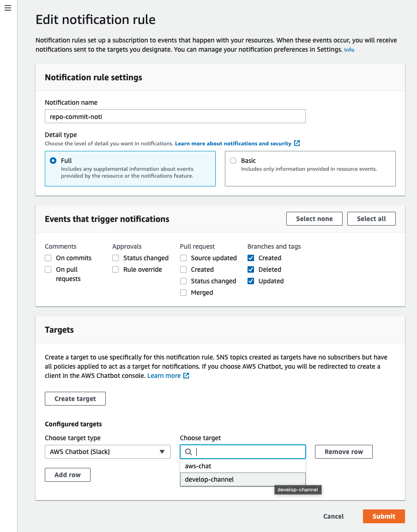417x532 pixels.
Task: Toggle Approvals Rule override checkbox
Action: pos(115,269)
